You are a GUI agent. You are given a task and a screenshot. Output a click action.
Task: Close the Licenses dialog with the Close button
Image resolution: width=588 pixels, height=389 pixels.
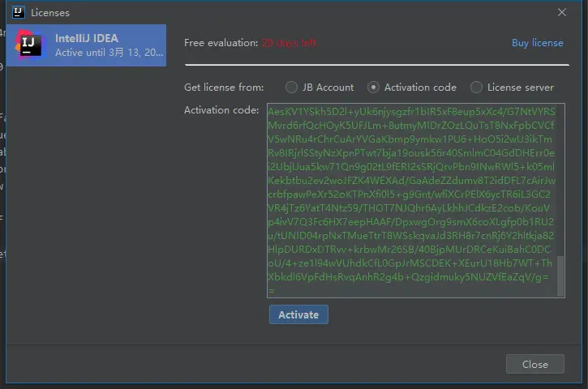534,364
